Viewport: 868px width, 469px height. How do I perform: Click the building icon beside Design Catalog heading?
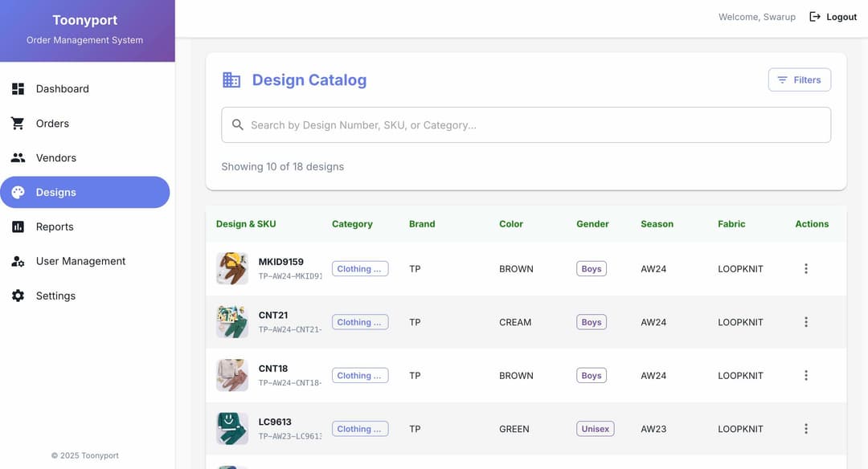[231, 80]
